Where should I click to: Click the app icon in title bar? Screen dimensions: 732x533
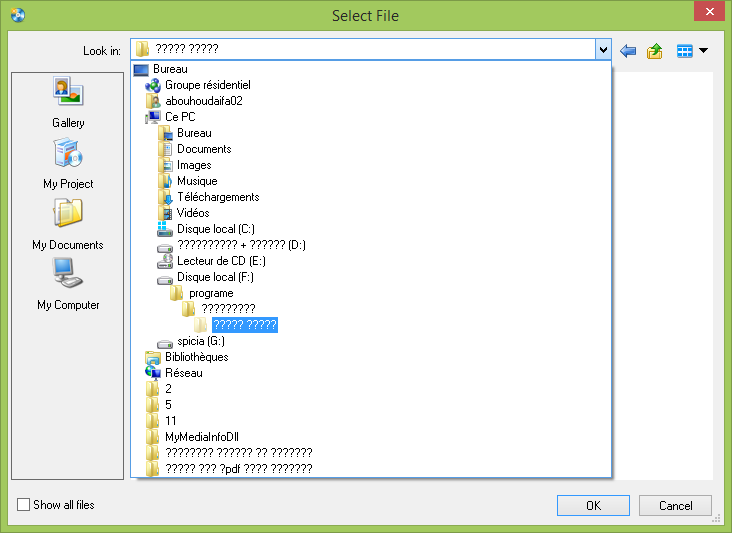click(17, 15)
